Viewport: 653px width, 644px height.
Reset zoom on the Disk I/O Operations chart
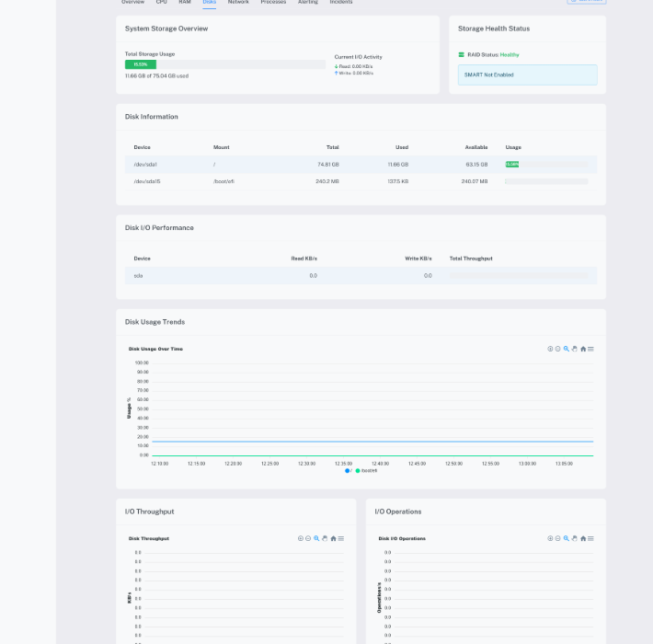(x=583, y=538)
